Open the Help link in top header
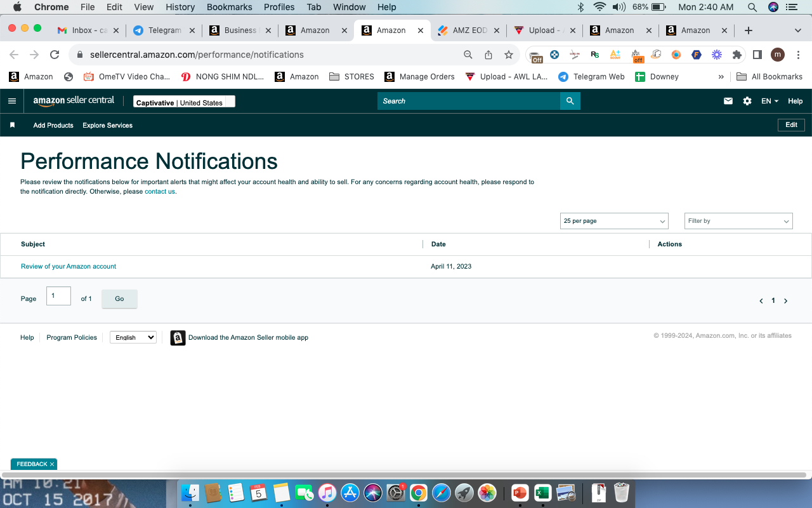 pyautogui.click(x=795, y=101)
